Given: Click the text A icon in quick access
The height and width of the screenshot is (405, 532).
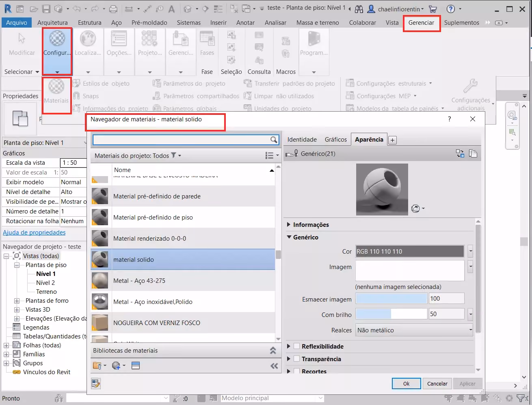Looking at the screenshot, I should coord(171,9).
